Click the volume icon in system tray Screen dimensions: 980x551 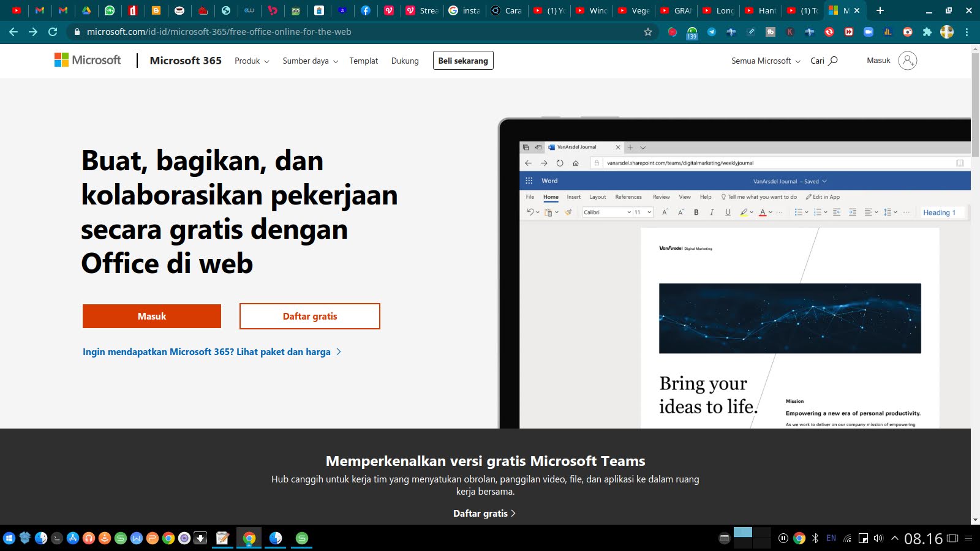pos(878,538)
